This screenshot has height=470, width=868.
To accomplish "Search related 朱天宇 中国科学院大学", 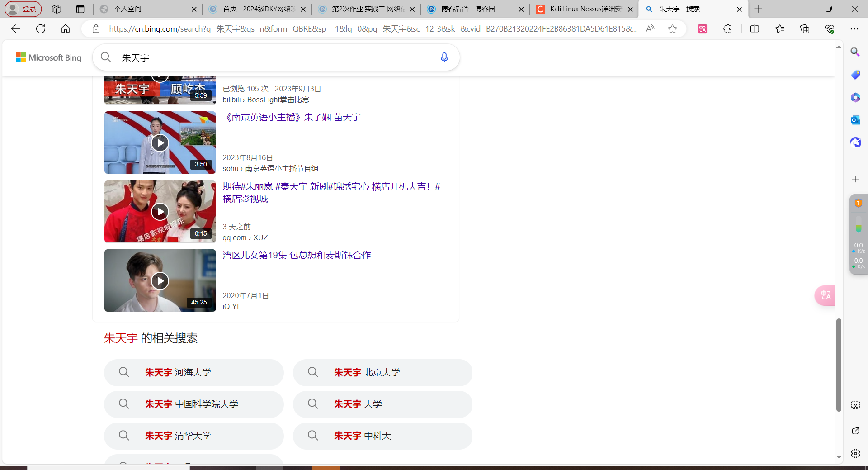I will tap(193, 404).
